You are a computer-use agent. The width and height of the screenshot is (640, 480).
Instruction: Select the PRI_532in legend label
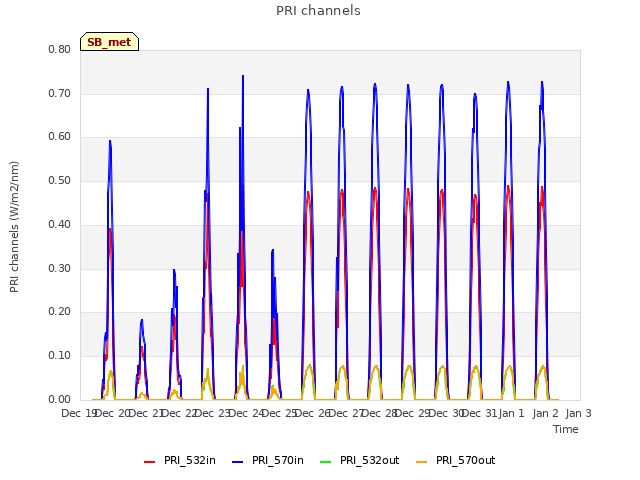[x=190, y=460]
